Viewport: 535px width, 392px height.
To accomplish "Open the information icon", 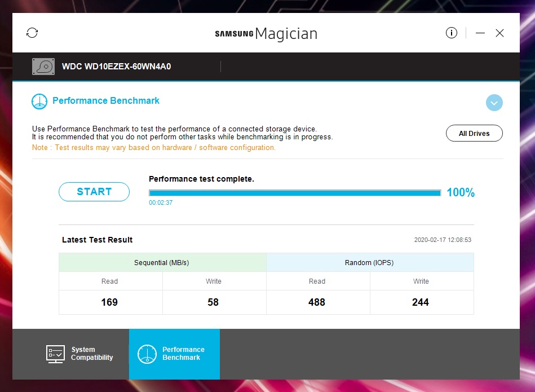I will (x=452, y=33).
